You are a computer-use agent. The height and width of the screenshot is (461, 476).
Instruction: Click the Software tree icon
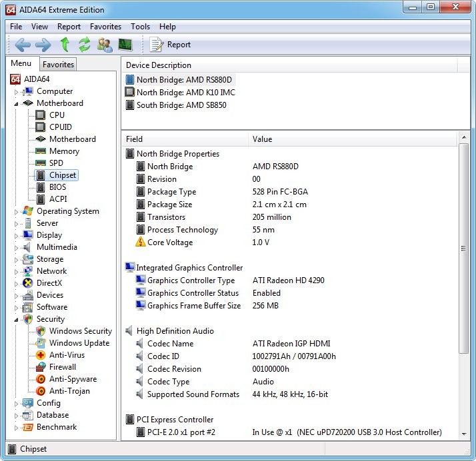point(28,308)
